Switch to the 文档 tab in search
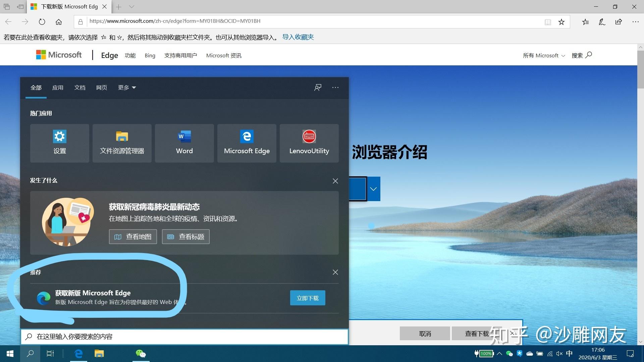 [80, 88]
